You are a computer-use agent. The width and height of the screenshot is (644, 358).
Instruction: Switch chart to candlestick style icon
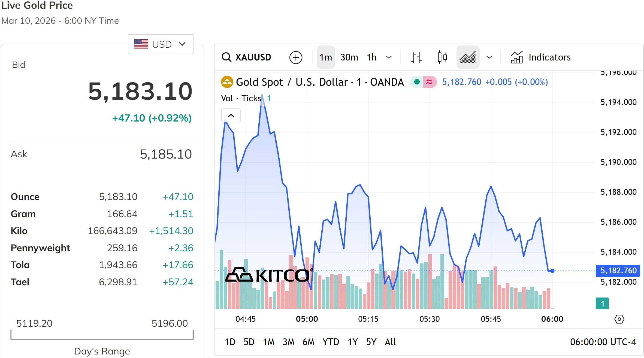pyautogui.click(x=442, y=57)
